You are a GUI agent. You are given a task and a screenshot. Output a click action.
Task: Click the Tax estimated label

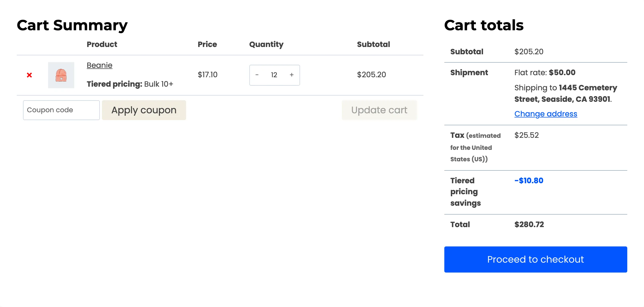coord(475,147)
